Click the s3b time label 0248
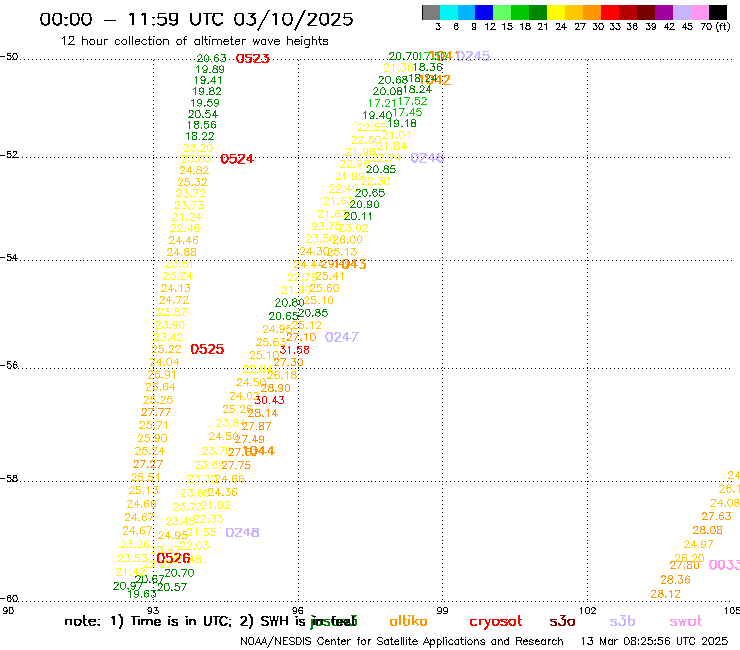The width and height of the screenshot is (740, 650). [242, 532]
